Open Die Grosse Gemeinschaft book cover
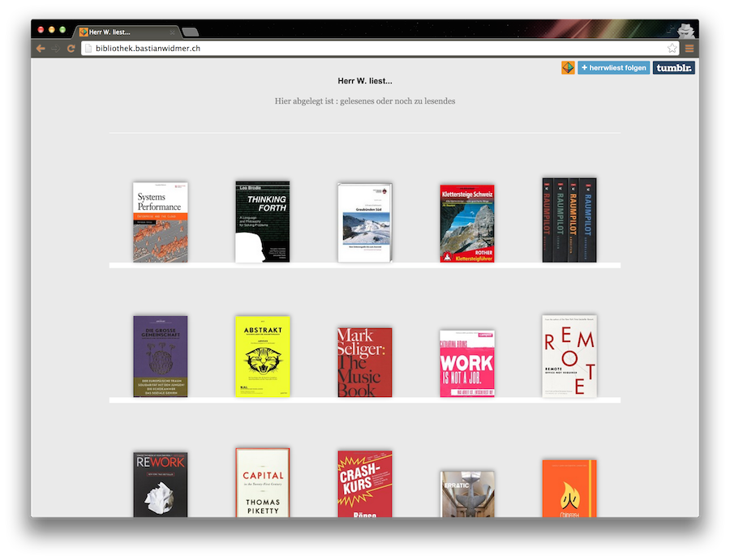This screenshot has height=560, width=730. point(161,357)
